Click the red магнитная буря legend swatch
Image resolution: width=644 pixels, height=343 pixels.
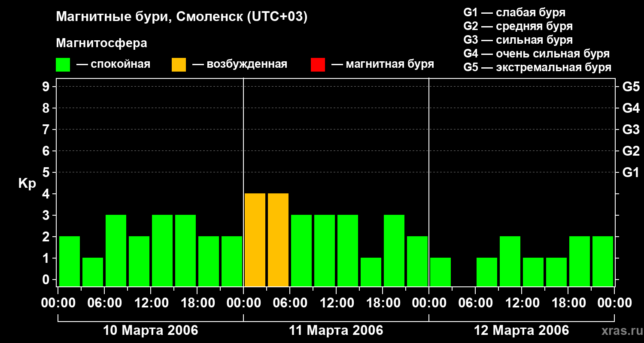[x=318, y=65]
